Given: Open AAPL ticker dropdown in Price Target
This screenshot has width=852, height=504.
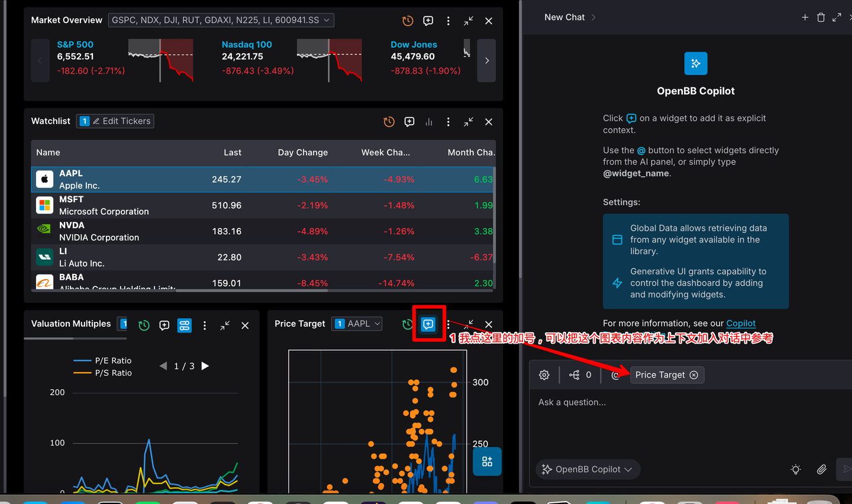Looking at the screenshot, I should pyautogui.click(x=357, y=324).
